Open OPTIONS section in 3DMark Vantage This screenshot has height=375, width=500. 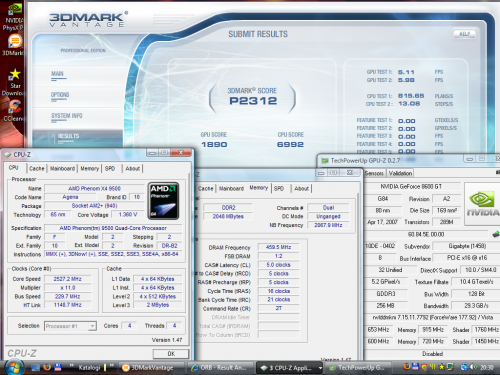pyautogui.click(x=60, y=95)
